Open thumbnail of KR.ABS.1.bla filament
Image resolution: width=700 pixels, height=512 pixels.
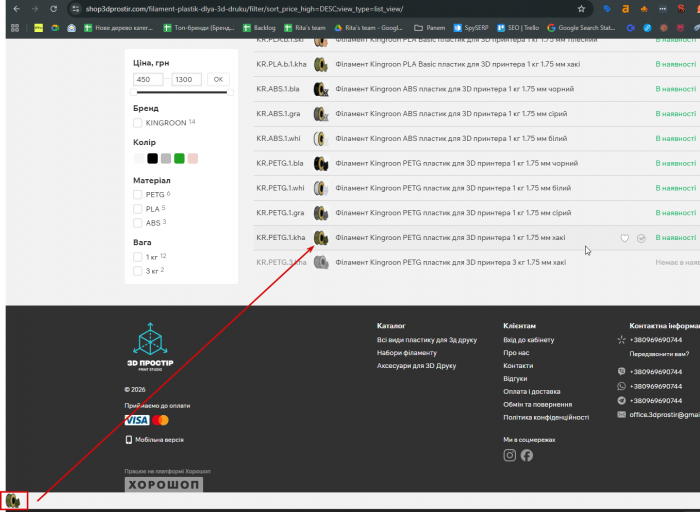point(321,89)
